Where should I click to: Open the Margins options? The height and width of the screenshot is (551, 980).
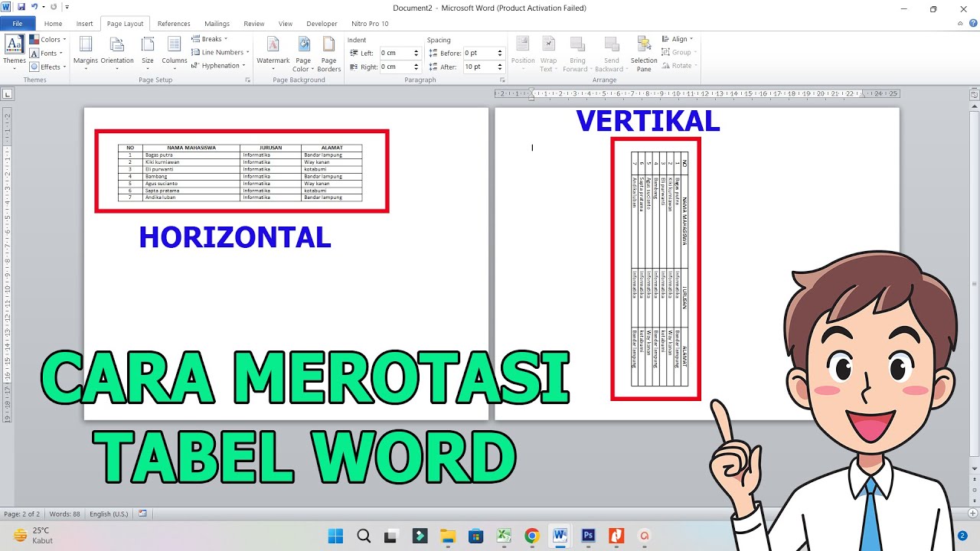86,52
